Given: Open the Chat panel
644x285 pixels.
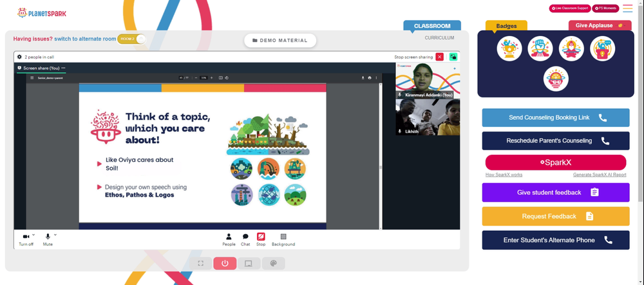Looking at the screenshot, I should (245, 239).
